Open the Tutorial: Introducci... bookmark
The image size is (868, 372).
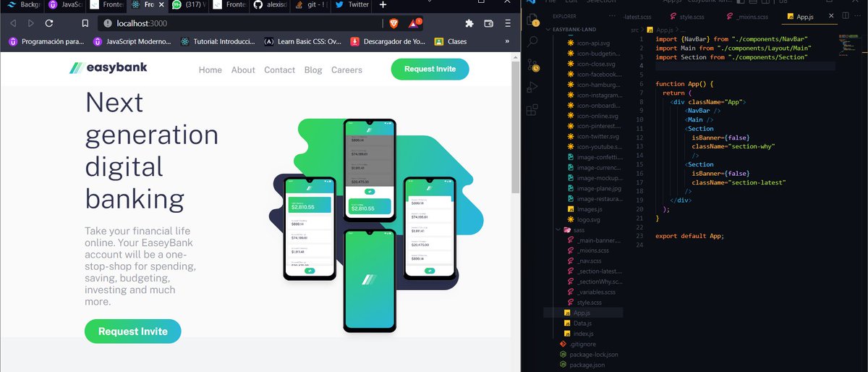(x=218, y=41)
